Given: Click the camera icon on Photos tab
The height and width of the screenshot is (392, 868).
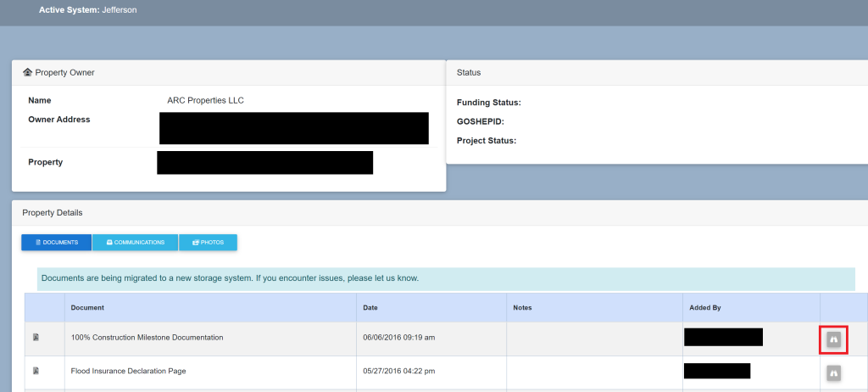Looking at the screenshot, I should 196,243.
